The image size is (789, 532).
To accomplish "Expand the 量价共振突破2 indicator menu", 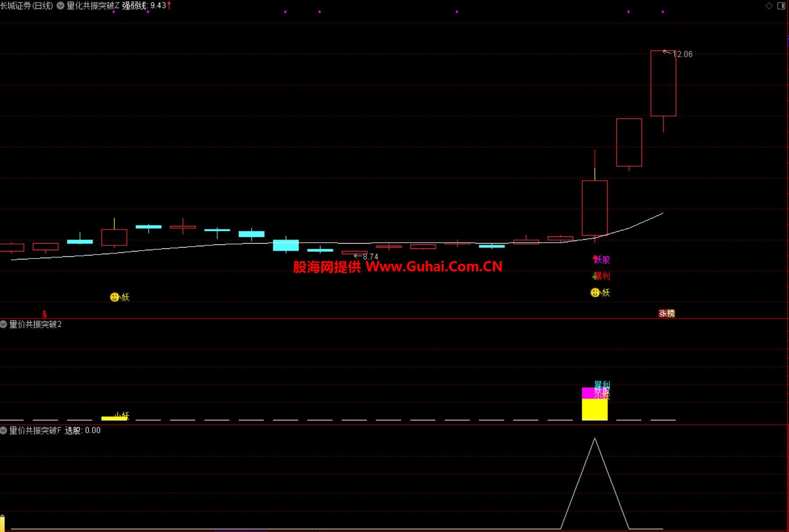I will (x=4, y=324).
